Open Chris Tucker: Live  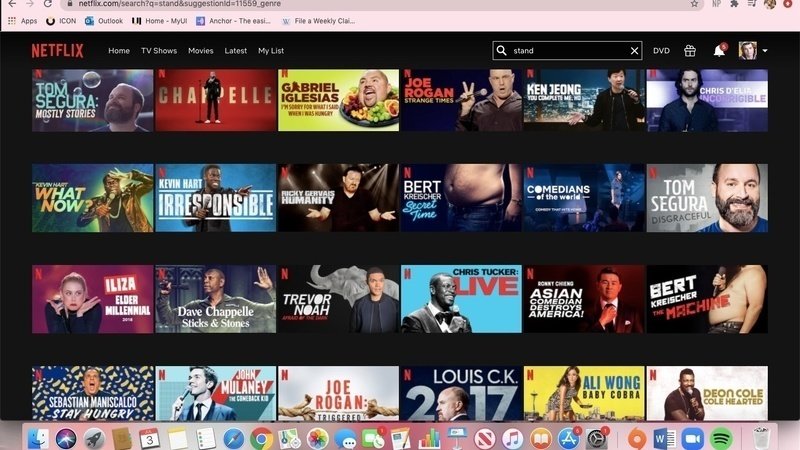[461, 299]
